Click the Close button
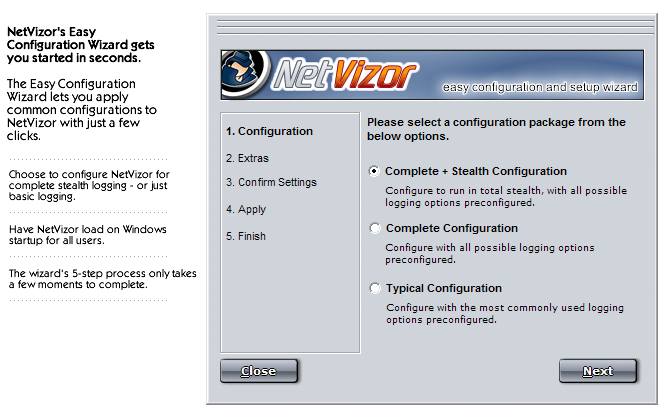The image size is (672, 419). (x=258, y=371)
